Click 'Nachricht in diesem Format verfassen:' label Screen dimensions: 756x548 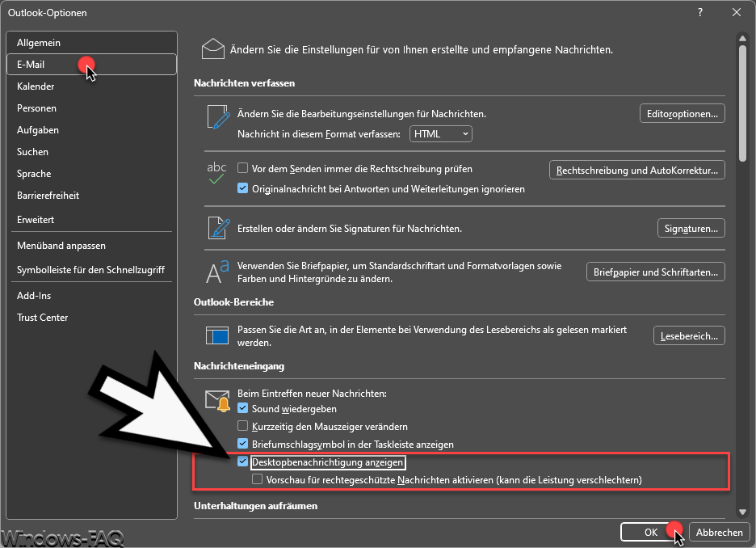coord(319,134)
